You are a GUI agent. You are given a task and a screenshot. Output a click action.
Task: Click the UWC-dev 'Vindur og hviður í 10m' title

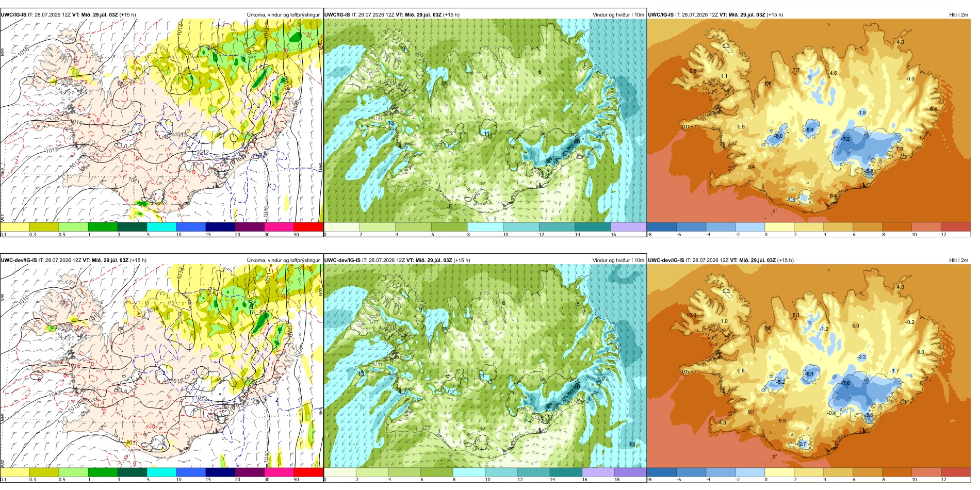tap(618, 260)
